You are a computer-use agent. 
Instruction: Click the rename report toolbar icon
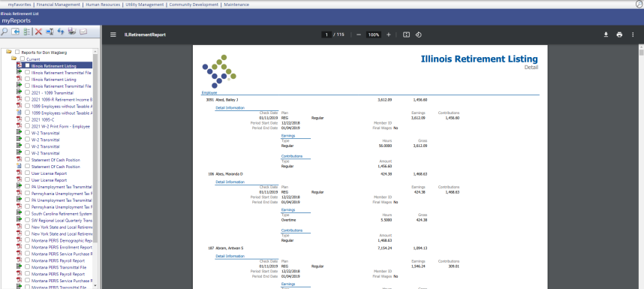point(50,32)
